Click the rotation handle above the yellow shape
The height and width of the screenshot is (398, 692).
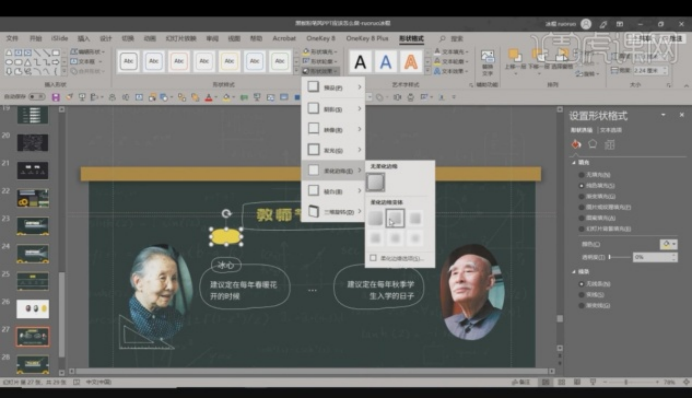[226, 214]
